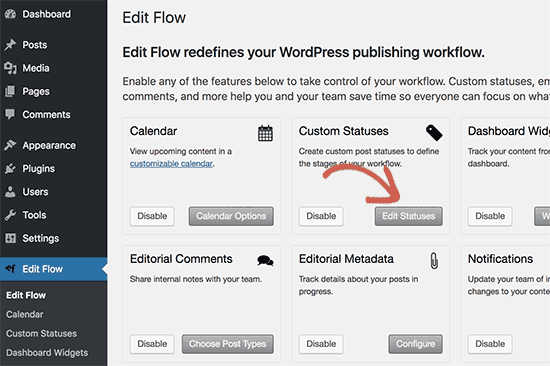Click the Custom Statuses tag icon
Screen dimensions: 550x366
click(434, 133)
